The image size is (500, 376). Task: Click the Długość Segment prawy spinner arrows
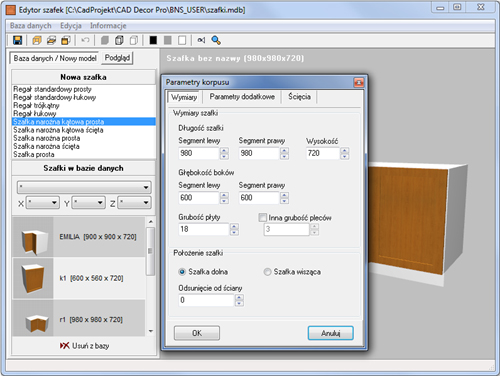(284, 153)
